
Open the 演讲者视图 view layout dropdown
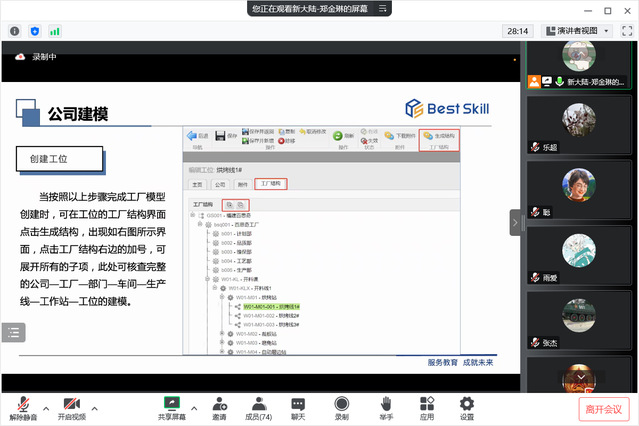tap(576, 31)
